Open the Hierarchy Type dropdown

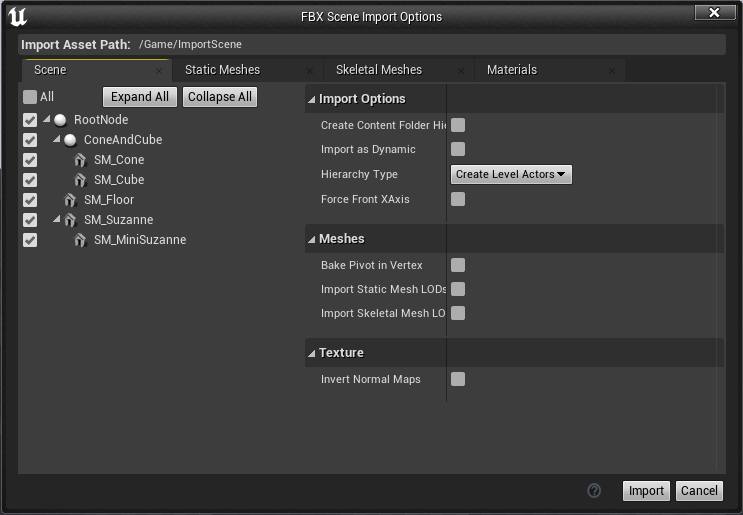(x=511, y=174)
